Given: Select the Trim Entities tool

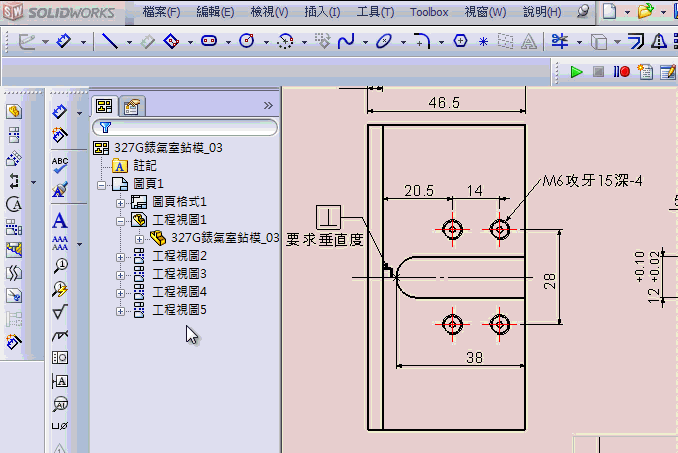Looking at the screenshot, I should click(560, 41).
